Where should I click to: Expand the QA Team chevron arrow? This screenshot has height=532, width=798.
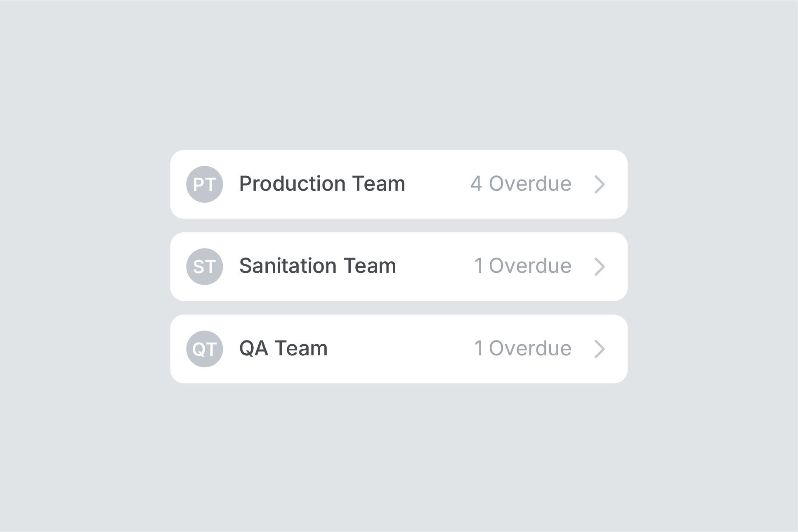pyautogui.click(x=600, y=349)
